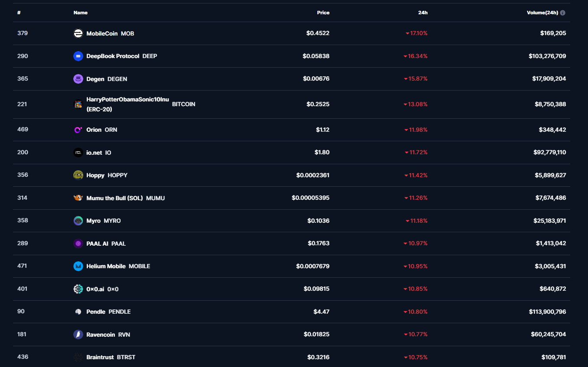Open the io.net IO coin page
The image size is (588, 367).
click(98, 153)
